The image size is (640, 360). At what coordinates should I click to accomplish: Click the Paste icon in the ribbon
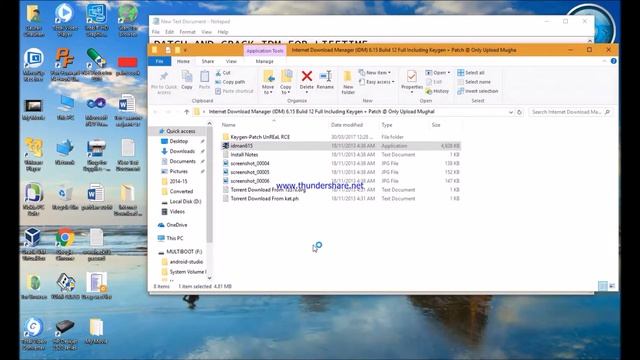tap(204, 76)
